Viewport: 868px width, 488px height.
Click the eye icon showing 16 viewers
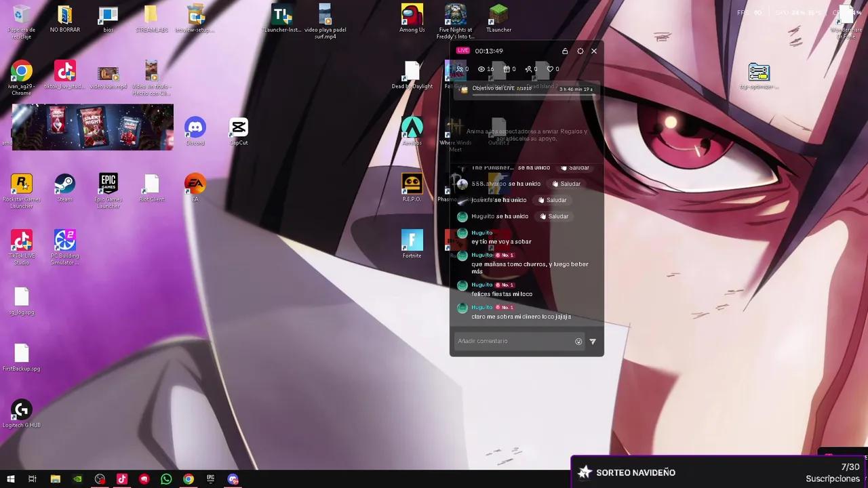click(x=483, y=69)
